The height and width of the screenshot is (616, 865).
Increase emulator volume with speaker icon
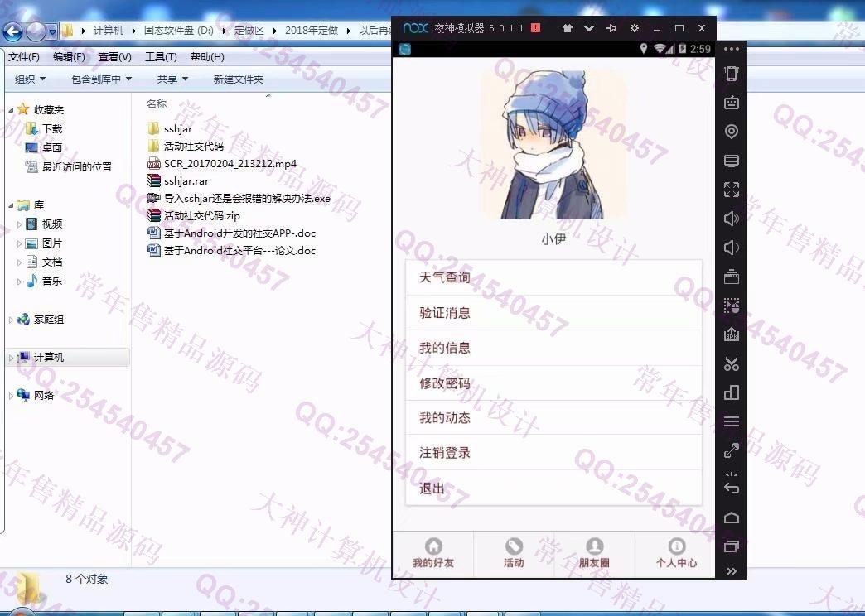[x=731, y=219]
